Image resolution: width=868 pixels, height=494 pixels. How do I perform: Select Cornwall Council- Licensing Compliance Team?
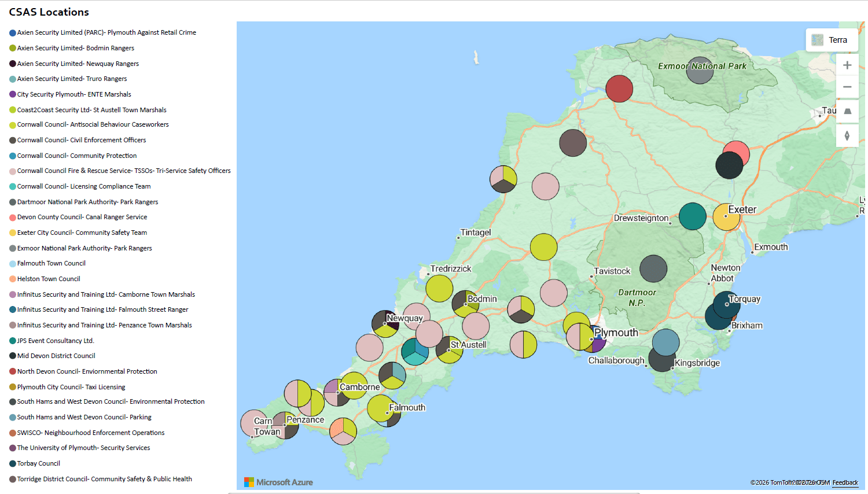(84, 186)
